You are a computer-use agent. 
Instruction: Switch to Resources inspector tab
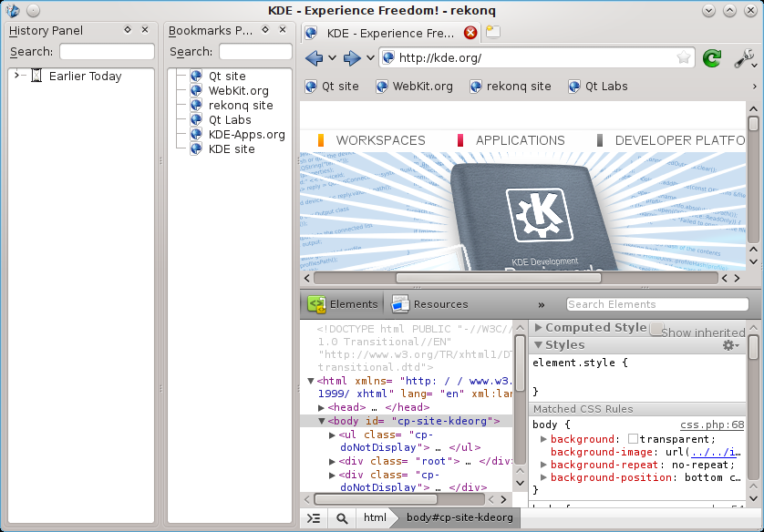tap(429, 304)
